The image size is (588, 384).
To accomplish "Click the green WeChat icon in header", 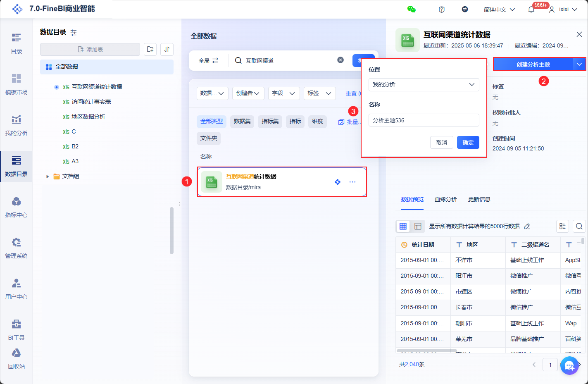I will click(x=411, y=9).
